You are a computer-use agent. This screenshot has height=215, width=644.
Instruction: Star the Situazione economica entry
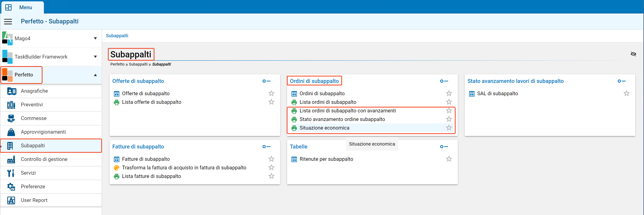click(449, 128)
